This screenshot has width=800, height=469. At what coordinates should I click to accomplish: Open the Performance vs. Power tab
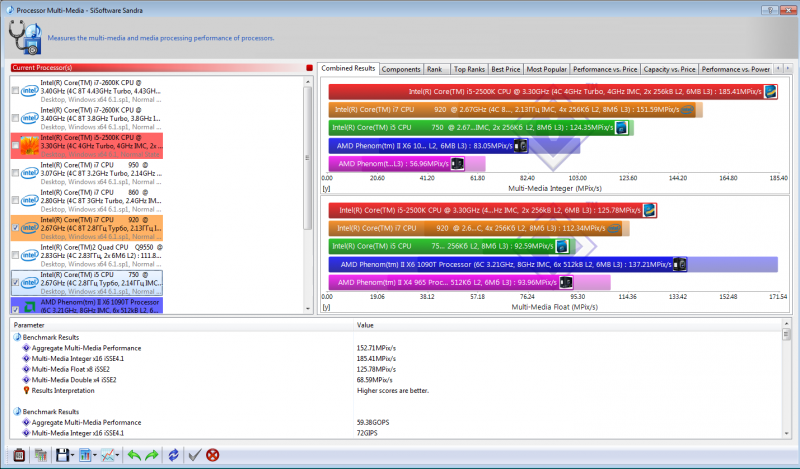tap(736, 69)
